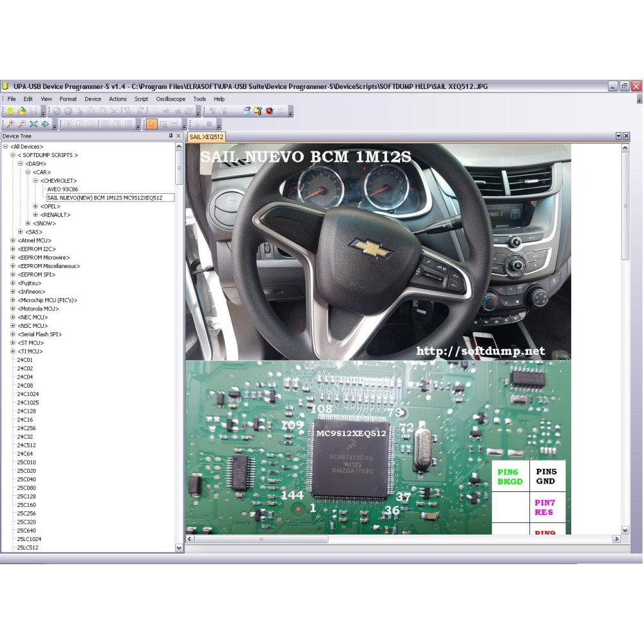Click the Fit image to window icon
644x644 pixels.
pyautogui.click(x=33, y=124)
